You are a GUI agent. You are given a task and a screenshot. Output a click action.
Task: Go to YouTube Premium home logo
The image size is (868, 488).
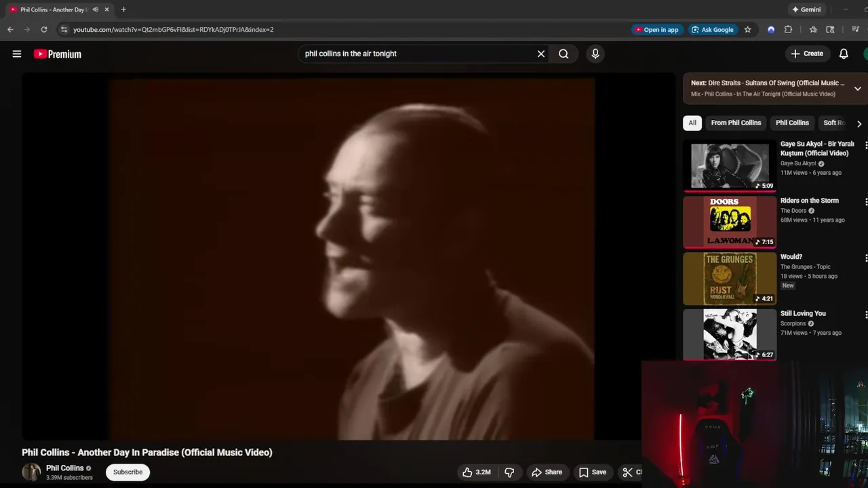tap(58, 54)
